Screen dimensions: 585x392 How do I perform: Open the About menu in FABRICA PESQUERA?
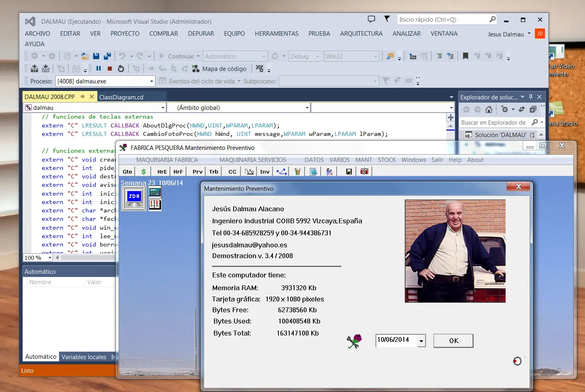pyautogui.click(x=475, y=160)
